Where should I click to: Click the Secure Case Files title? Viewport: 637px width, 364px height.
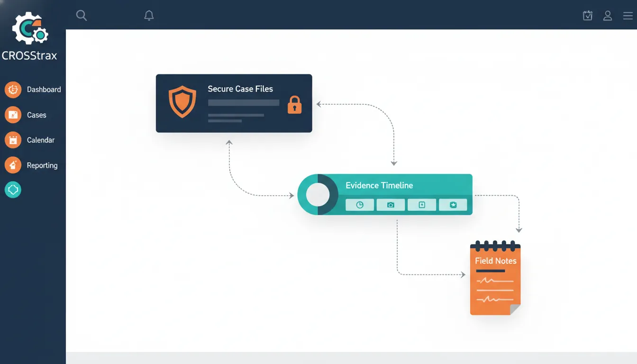point(240,89)
